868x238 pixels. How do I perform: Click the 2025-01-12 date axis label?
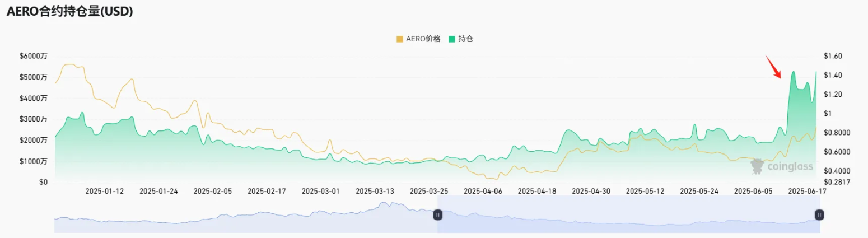click(104, 191)
